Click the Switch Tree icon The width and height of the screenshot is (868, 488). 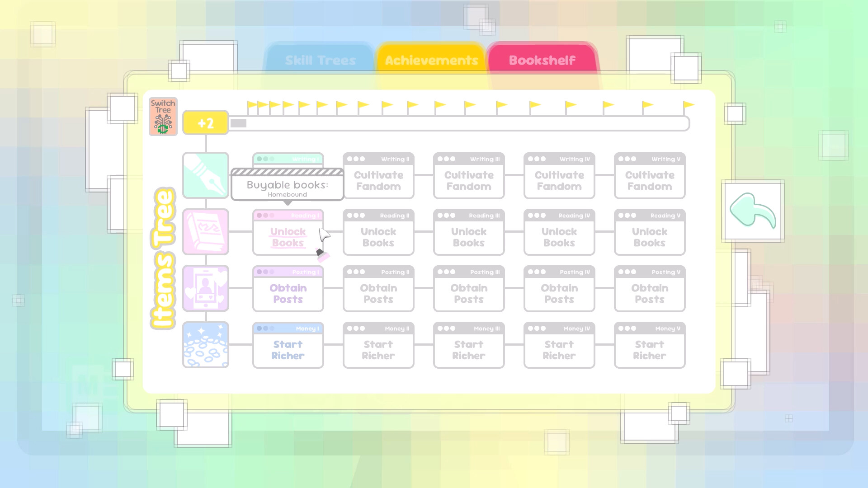coord(163,115)
